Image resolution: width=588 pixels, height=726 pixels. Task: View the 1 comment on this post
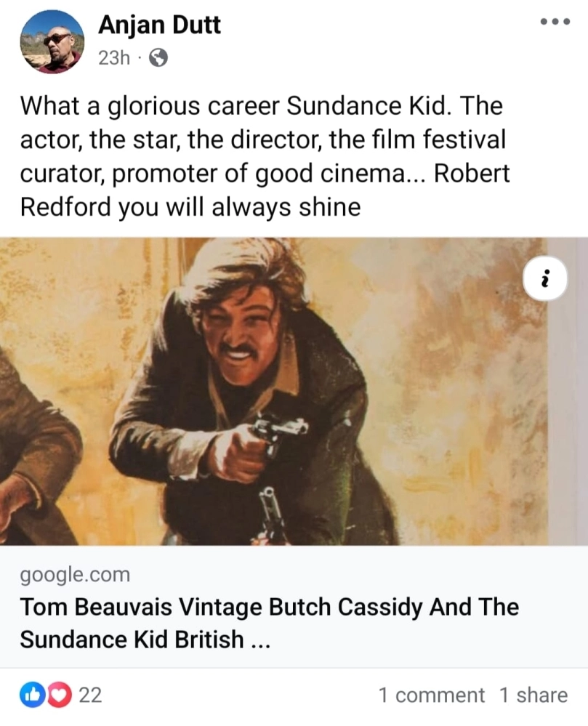point(431,695)
